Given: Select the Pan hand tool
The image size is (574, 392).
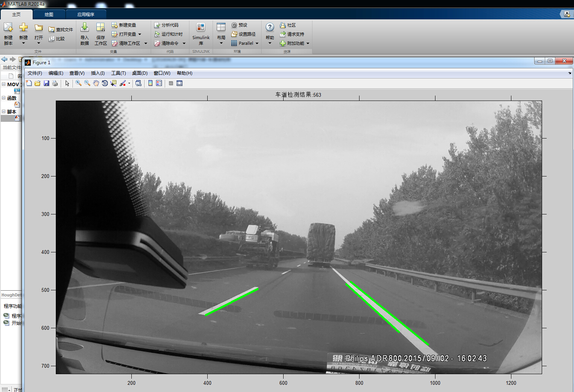Looking at the screenshot, I should point(96,83).
